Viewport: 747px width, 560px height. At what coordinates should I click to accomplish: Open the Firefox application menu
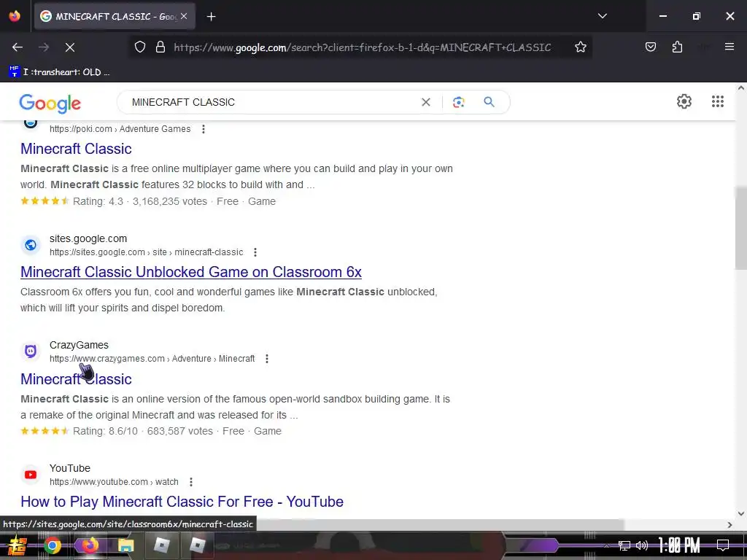729,47
